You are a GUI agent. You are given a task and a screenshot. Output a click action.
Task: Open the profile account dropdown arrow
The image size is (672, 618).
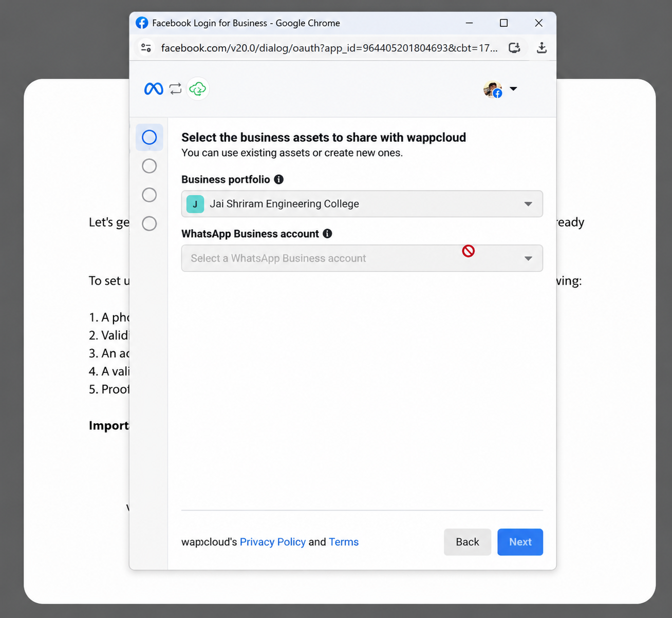[x=513, y=89]
